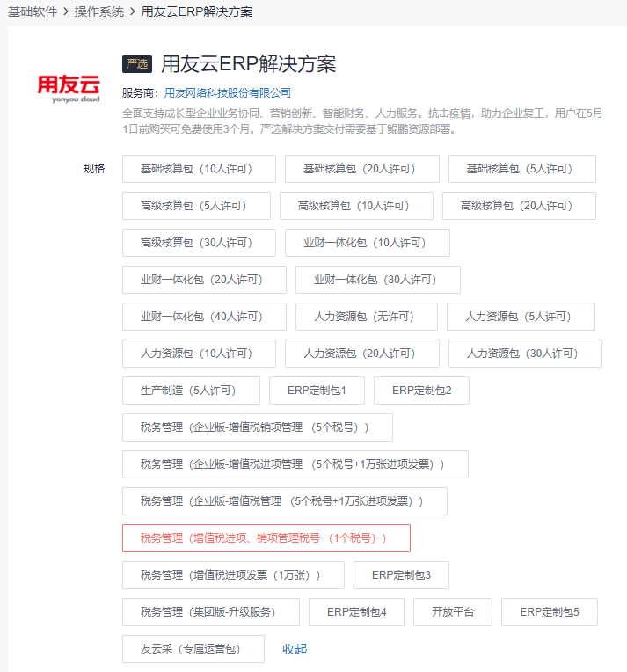
Task: Select 税务管理（增值税进项发票（1万张））
Action: coord(233,574)
